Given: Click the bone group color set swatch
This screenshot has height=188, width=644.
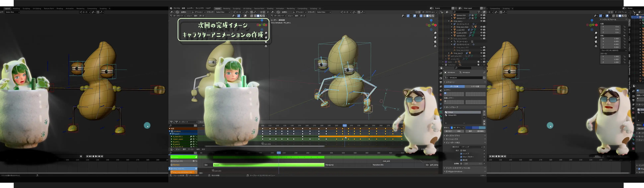Looking at the screenshot, I should (x=451, y=128).
